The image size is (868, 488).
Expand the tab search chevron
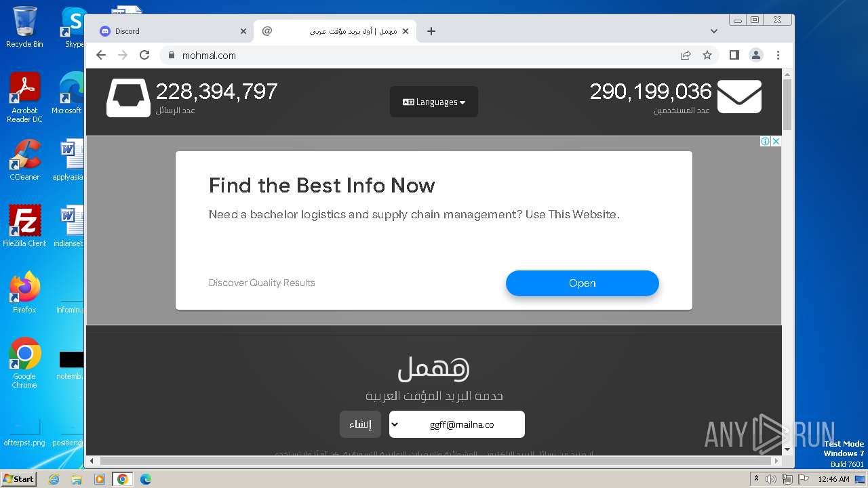(x=714, y=31)
